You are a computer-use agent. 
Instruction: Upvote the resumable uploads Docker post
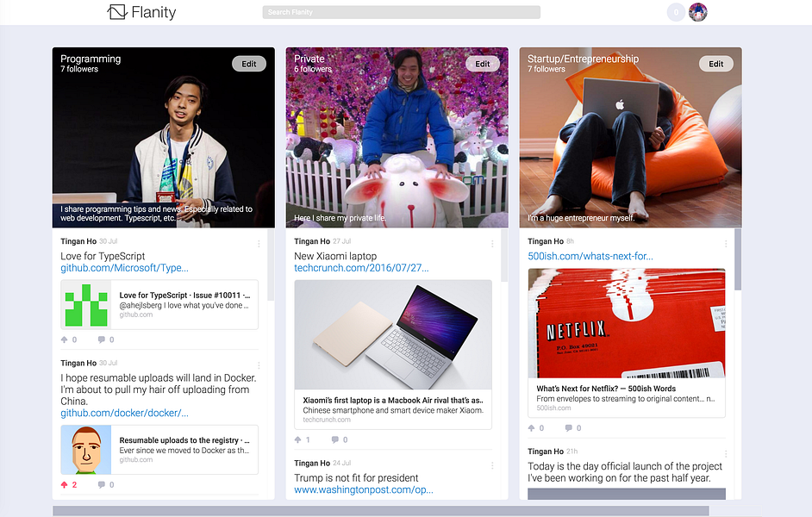[x=69, y=484]
